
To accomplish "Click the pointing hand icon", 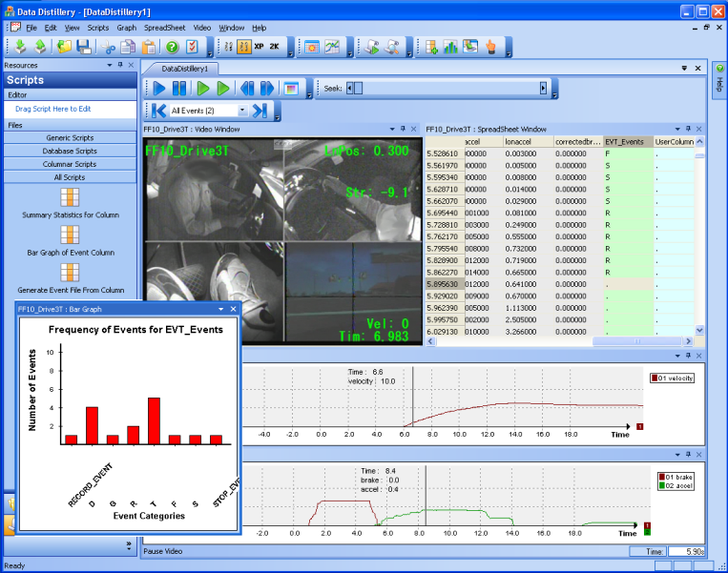I will (x=490, y=47).
